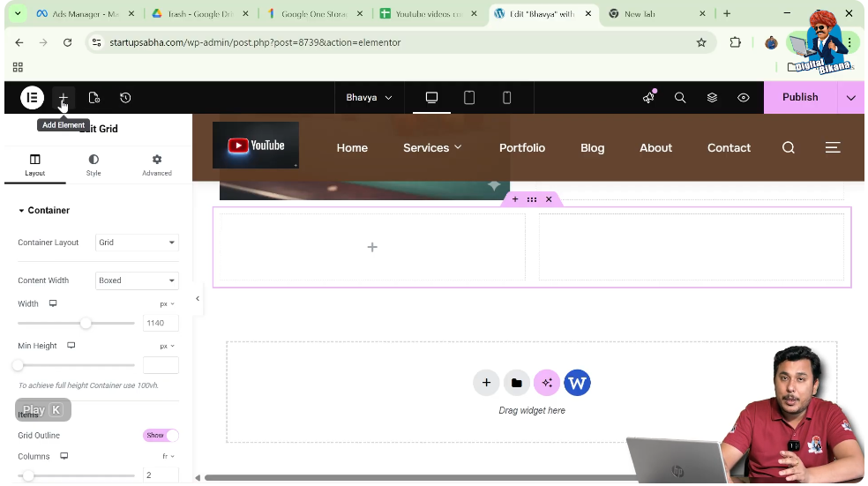
Task: Open the template library folder button
Action: 517,383
